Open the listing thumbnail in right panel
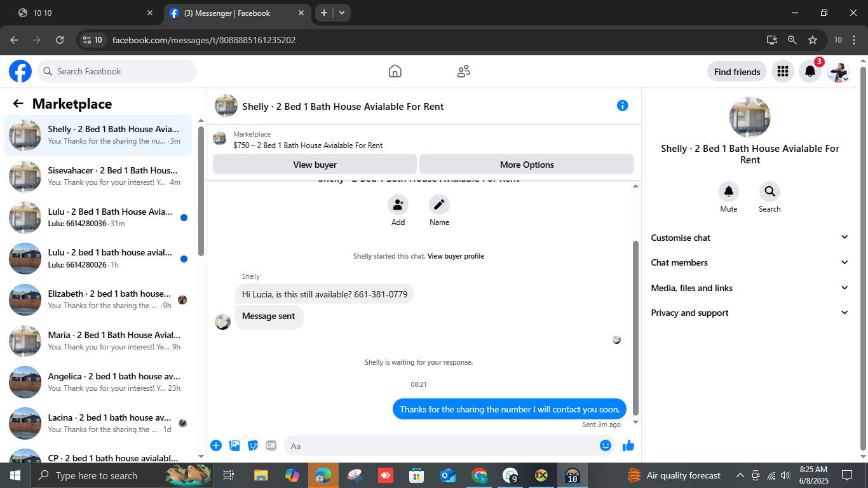Screen dimensions: 868x488 point(750,117)
